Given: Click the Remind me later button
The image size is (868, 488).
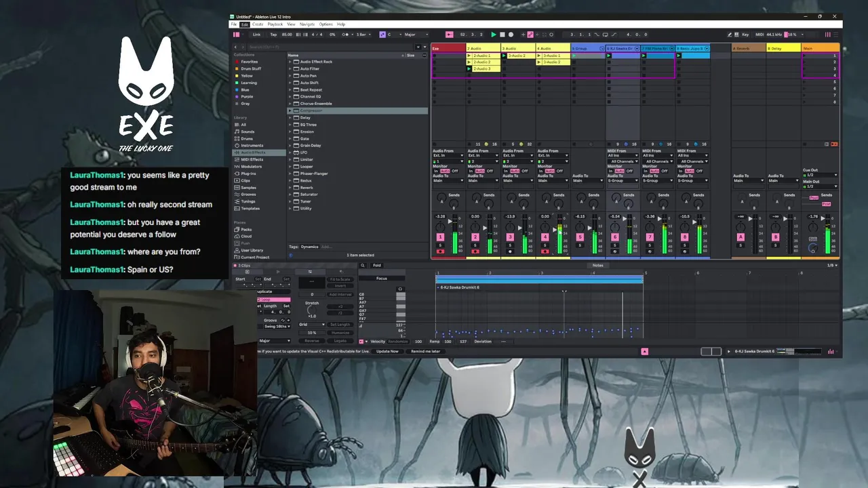Looking at the screenshot, I should [x=425, y=351].
